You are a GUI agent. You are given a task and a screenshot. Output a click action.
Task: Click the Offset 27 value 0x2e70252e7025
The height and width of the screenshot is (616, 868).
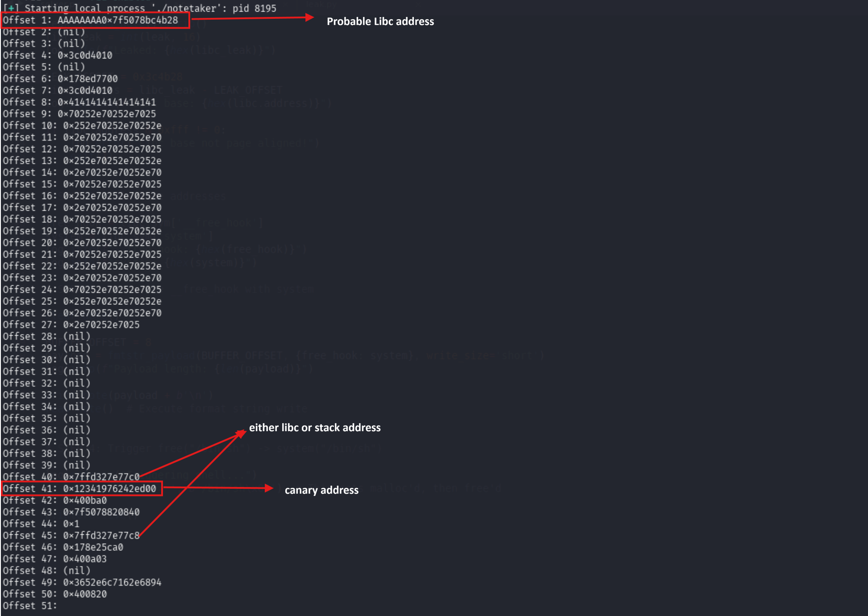tap(101, 325)
